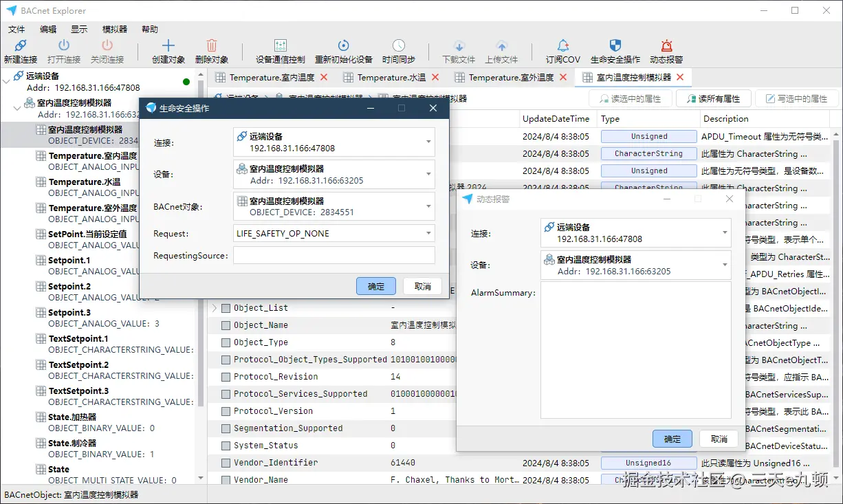This screenshot has width=843, height=504.
Task: Select State.制冷器 in the device tree
Action: 72,443
